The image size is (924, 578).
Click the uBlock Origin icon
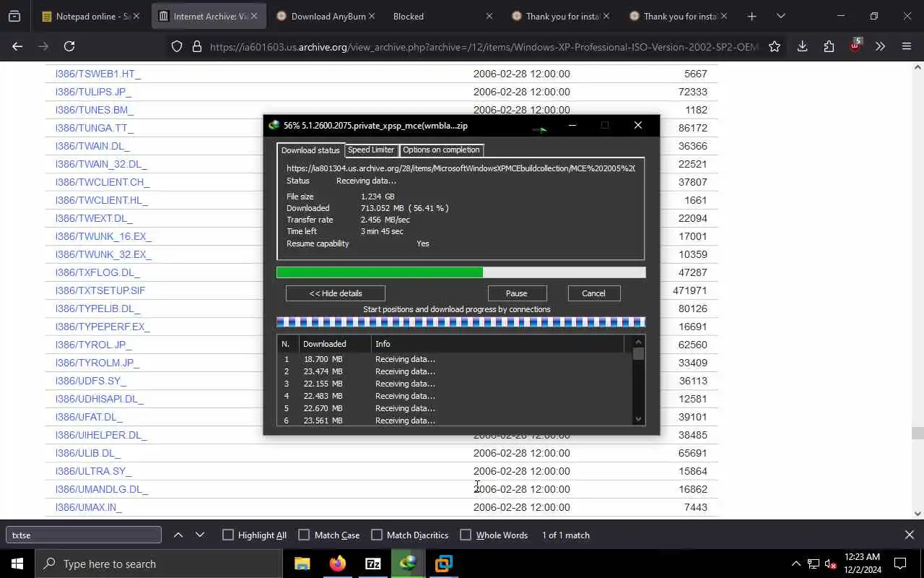coord(855,45)
